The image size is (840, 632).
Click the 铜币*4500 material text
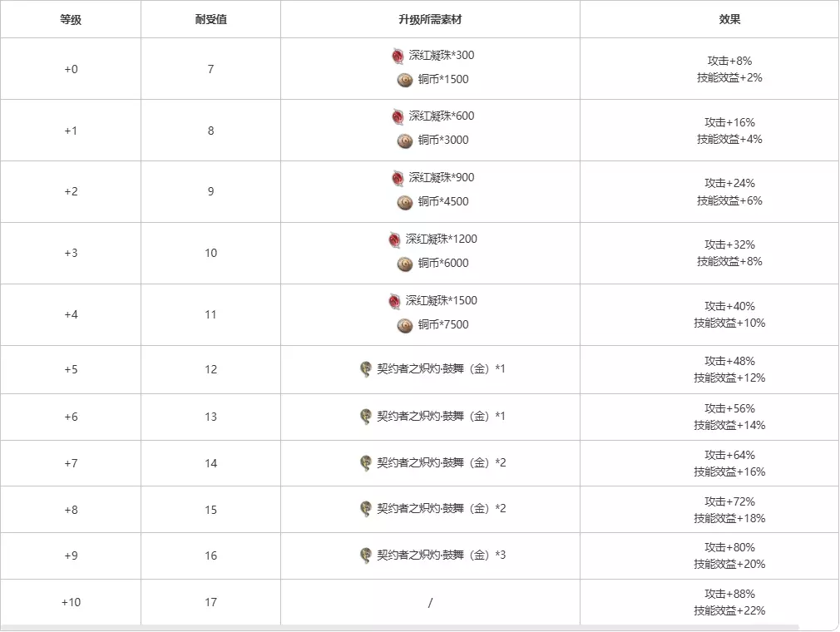[443, 201]
